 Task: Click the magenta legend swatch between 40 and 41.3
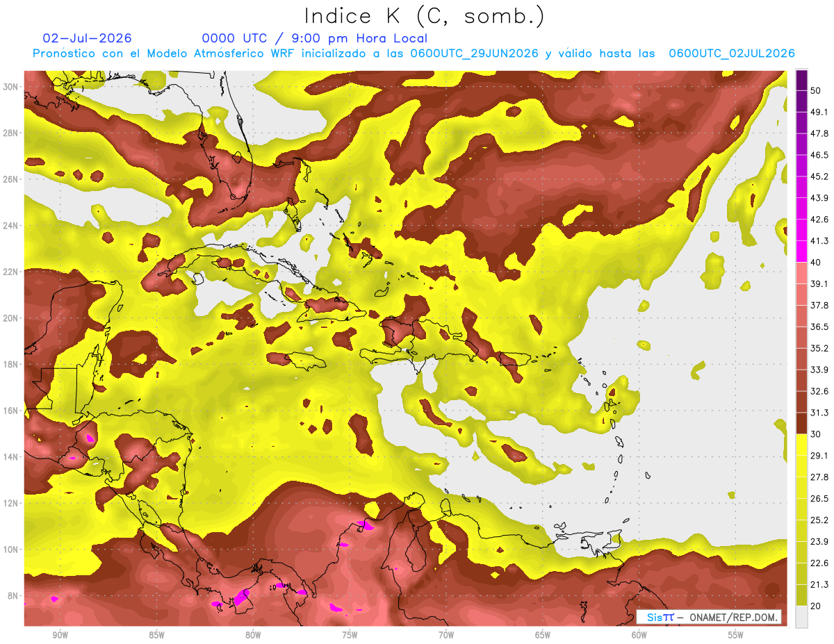tap(801, 251)
